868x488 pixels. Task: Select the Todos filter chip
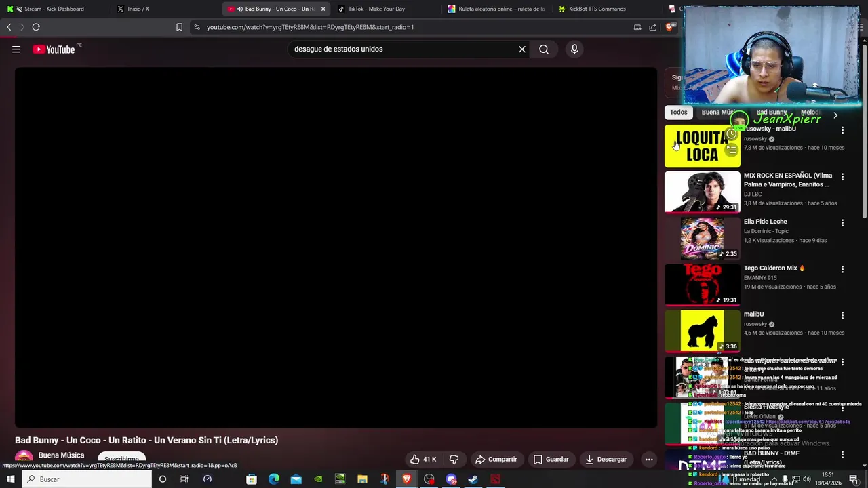678,113
